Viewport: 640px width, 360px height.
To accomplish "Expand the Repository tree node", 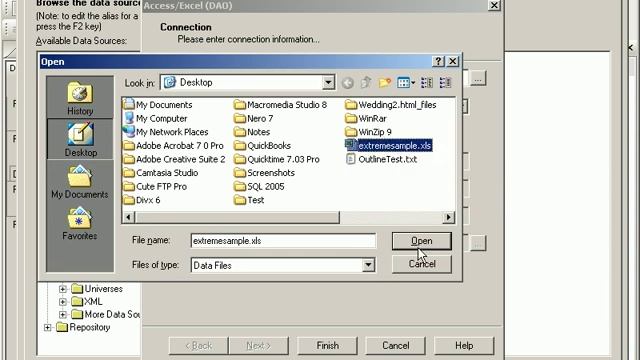I will pyautogui.click(x=47, y=327).
